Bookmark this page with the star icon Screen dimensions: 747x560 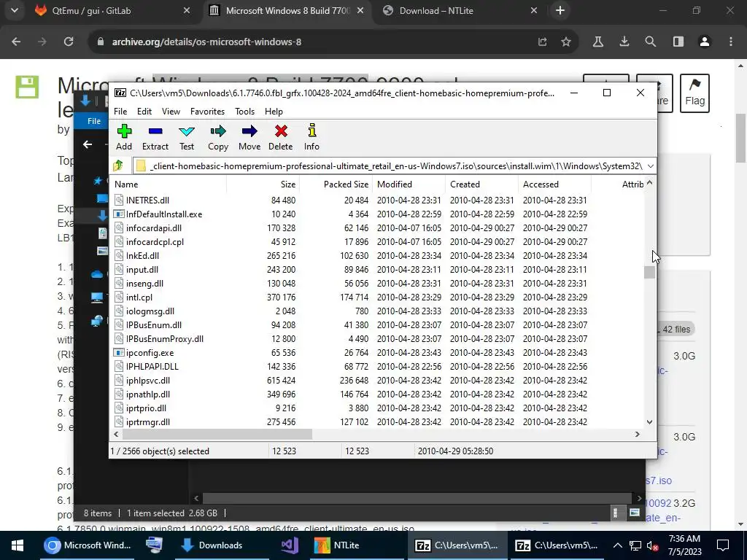[566, 42]
